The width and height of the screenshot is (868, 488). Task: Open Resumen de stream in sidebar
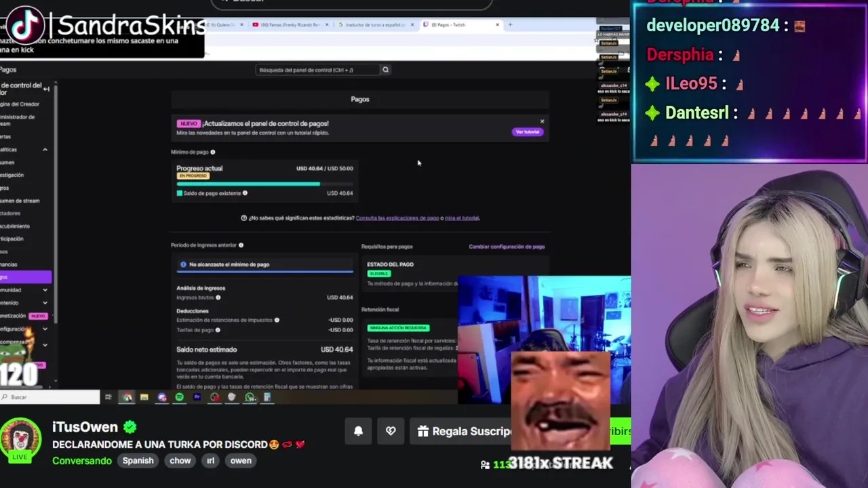(x=20, y=201)
